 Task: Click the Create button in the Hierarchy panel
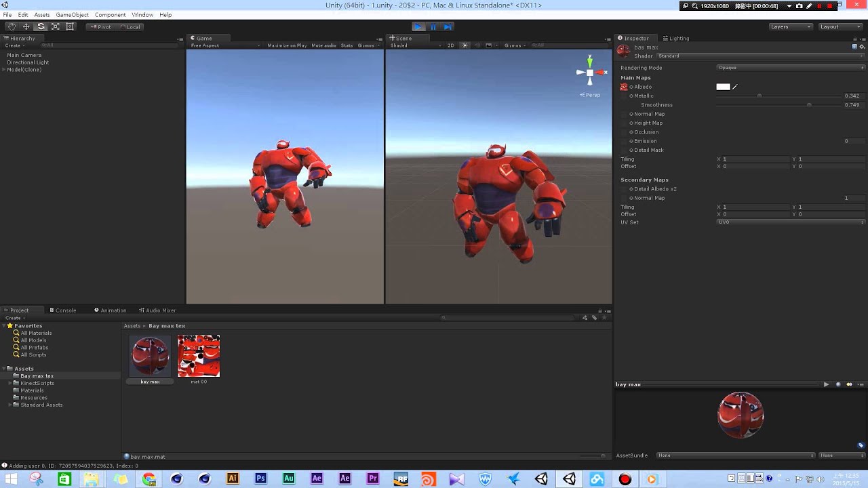point(14,45)
